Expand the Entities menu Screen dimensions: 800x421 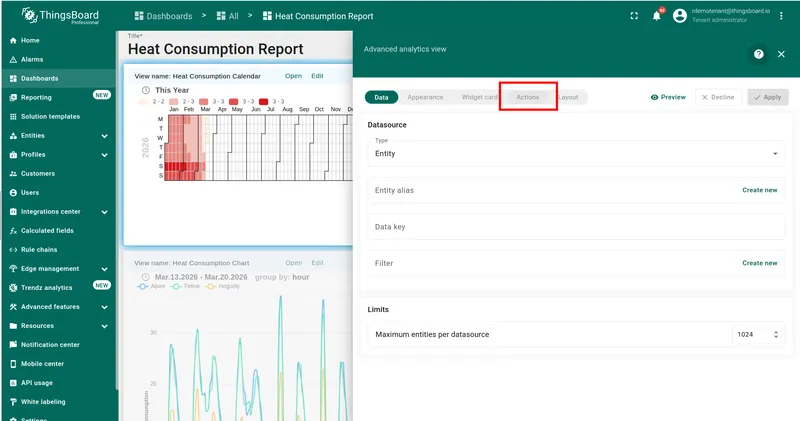(x=104, y=136)
